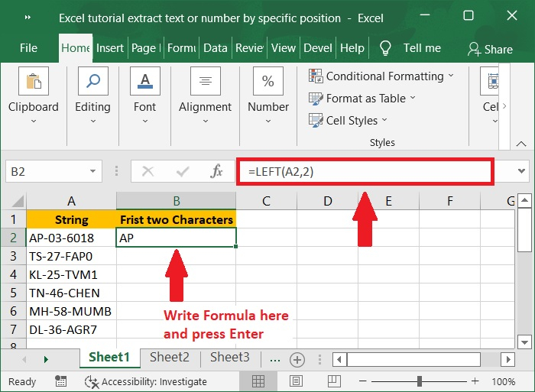
Task: Click the Format as Table icon
Action: click(x=315, y=99)
